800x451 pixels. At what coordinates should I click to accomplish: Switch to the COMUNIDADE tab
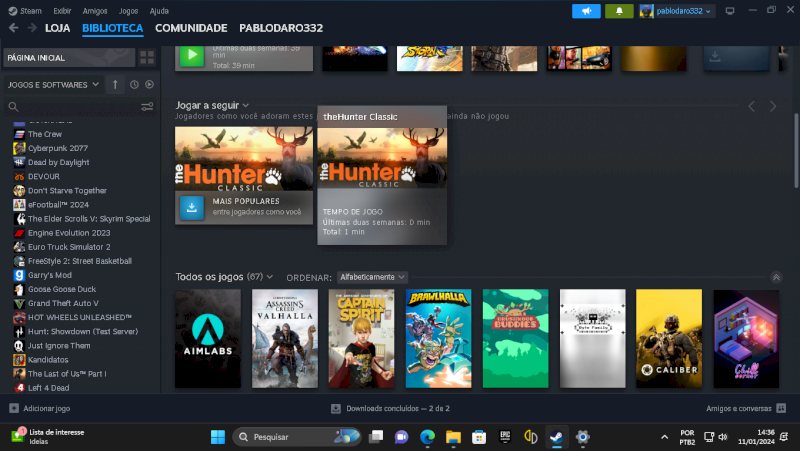point(191,28)
